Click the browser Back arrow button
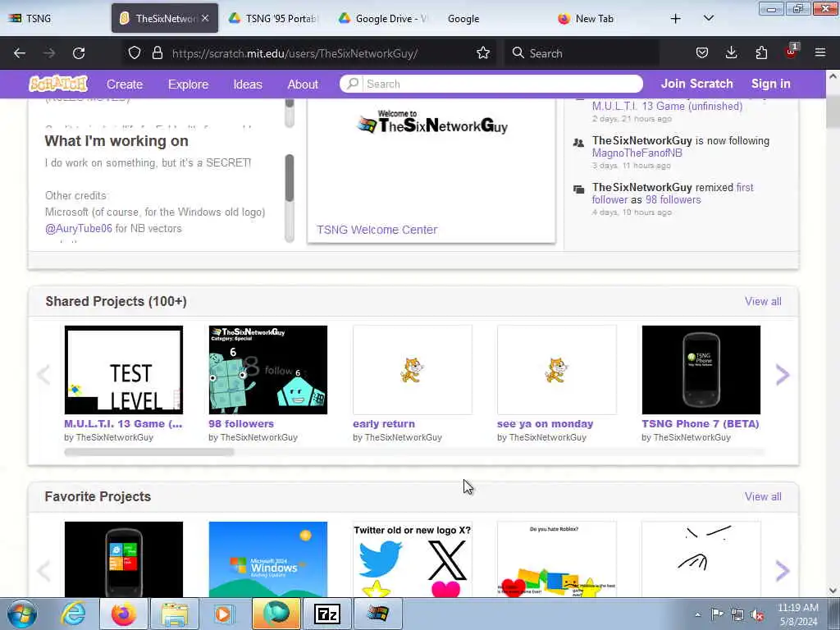The height and width of the screenshot is (630, 840). 20,53
